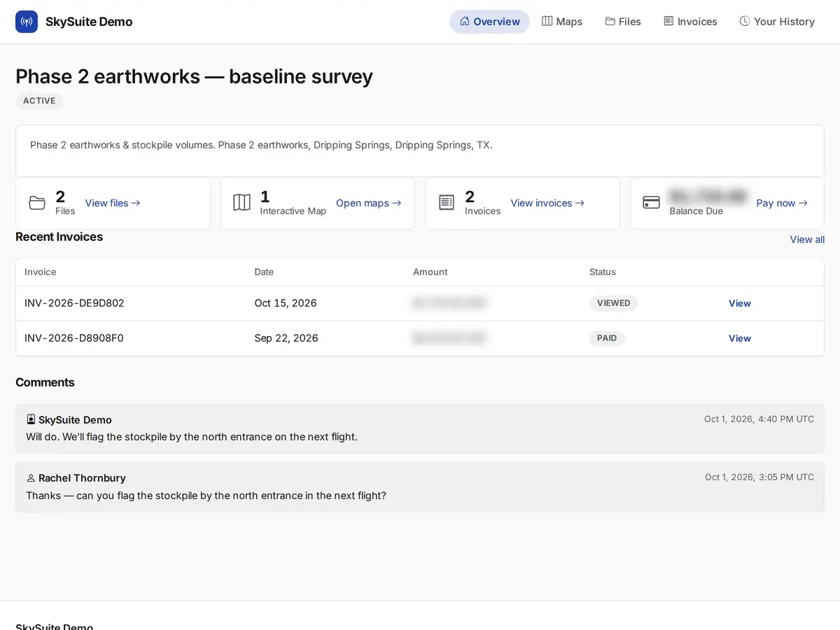Click the Recent Invoices heading
Image resolution: width=840 pixels, height=630 pixels.
59,237
